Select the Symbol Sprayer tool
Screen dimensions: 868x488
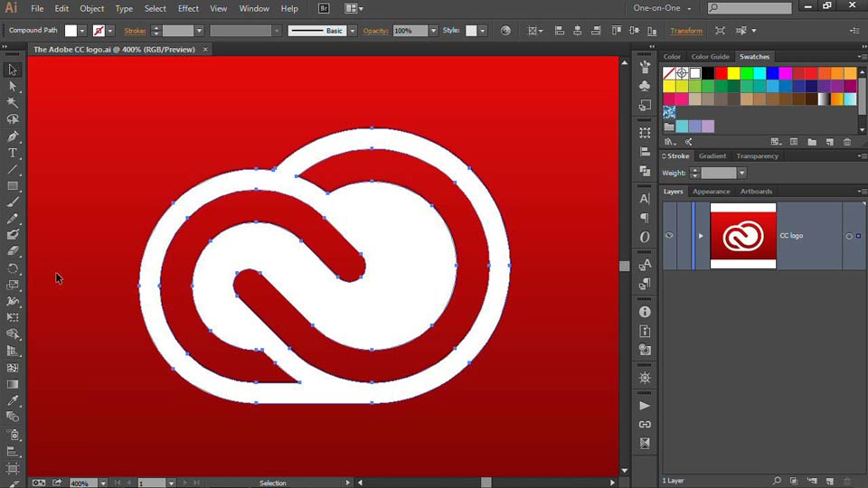point(12,435)
